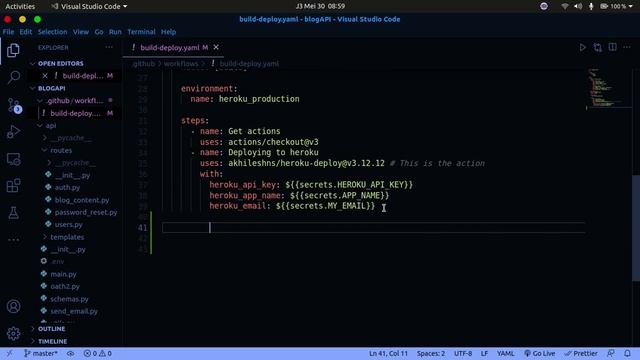The height and width of the screenshot is (360, 640).
Task: Collapse the api folder
Action: [x=51, y=126]
